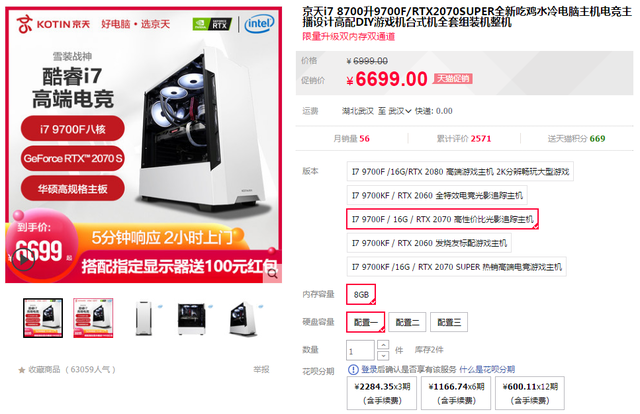Select hard disk option 配置三
The image size is (640, 414).
click(449, 323)
